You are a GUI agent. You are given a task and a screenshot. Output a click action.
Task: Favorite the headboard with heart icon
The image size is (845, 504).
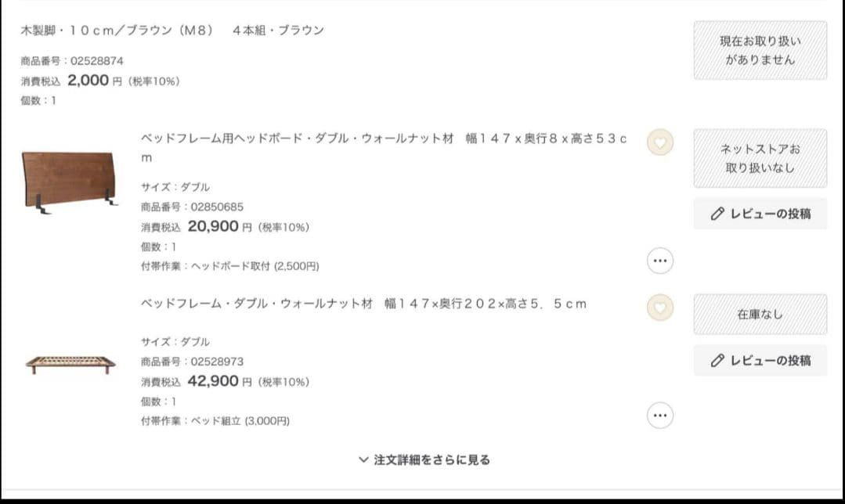tap(659, 142)
